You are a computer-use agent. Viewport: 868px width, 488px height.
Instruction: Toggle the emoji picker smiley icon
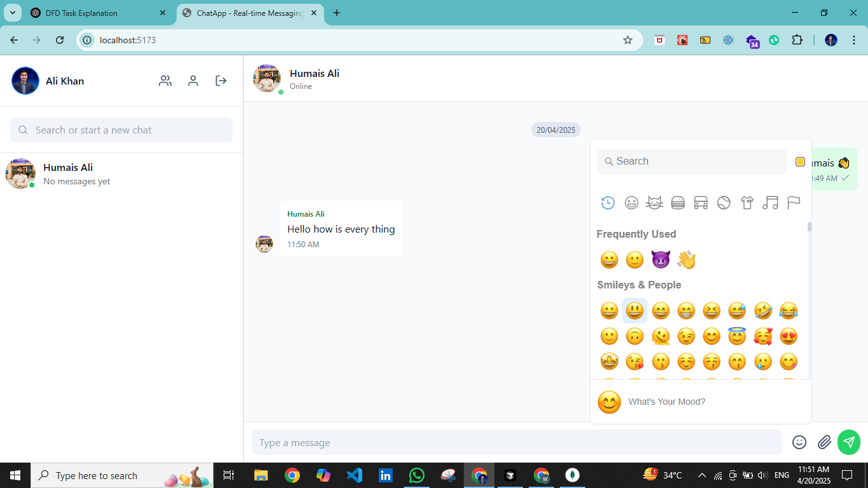coord(799,442)
